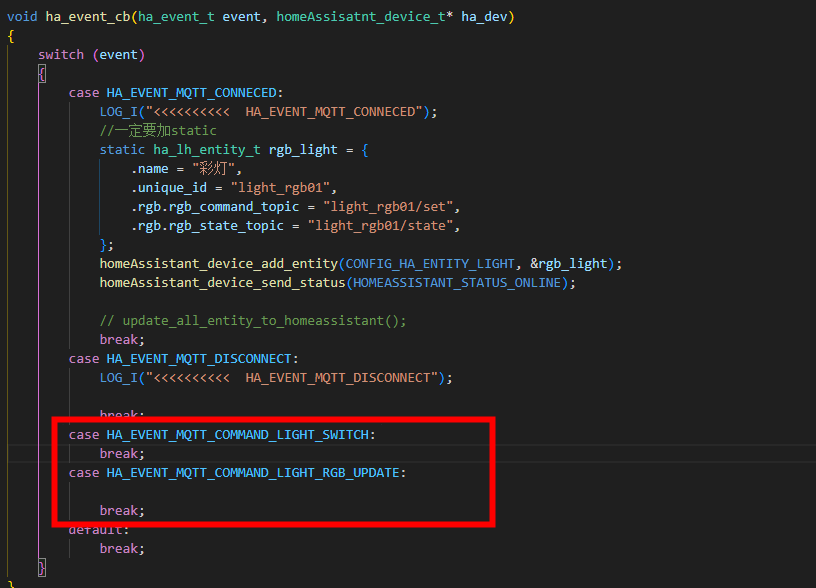The width and height of the screenshot is (816, 588).
Task: Click rgb_light in the static declaration
Action: point(303,150)
